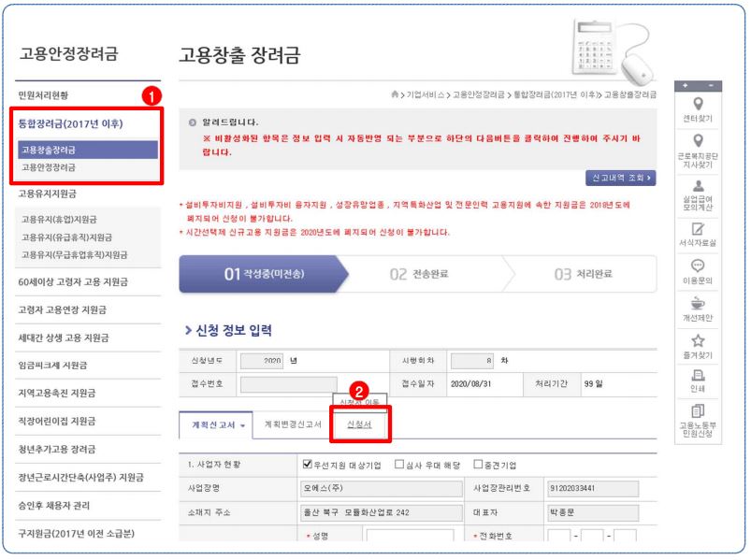
Task: Open 근로복지공단 지사찾기 pin icon
Action: (699, 141)
